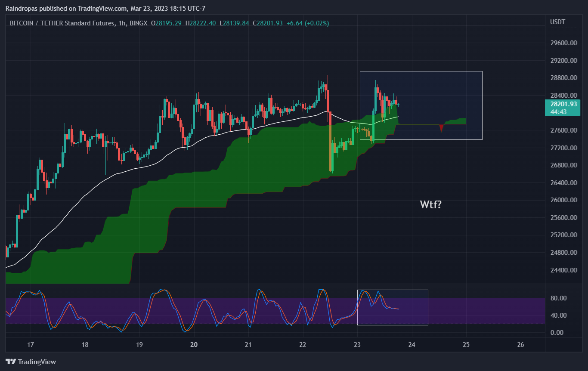Click the 28800.00 price axis label
The width and height of the screenshot is (588, 371).
click(x=563, y=78)
